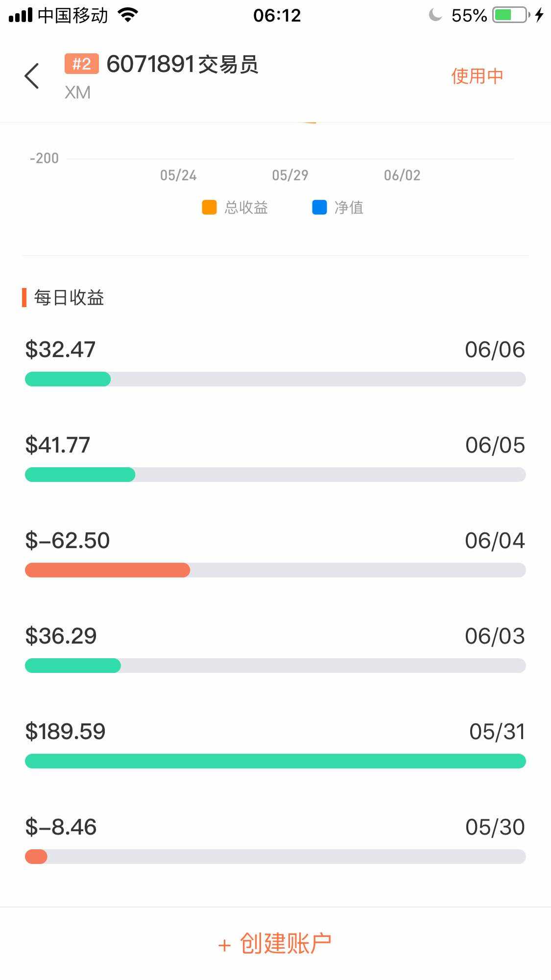This screenshot has height=980, width=551.
Task: Tap the Wi-Fi status icon
Action: (x=128, y=15)
